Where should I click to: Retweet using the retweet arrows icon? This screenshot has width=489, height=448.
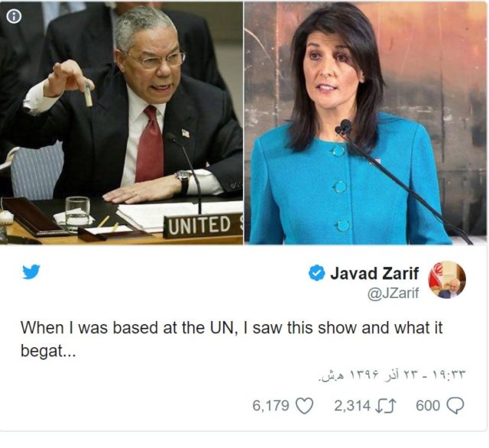click(x=387, y=406)
